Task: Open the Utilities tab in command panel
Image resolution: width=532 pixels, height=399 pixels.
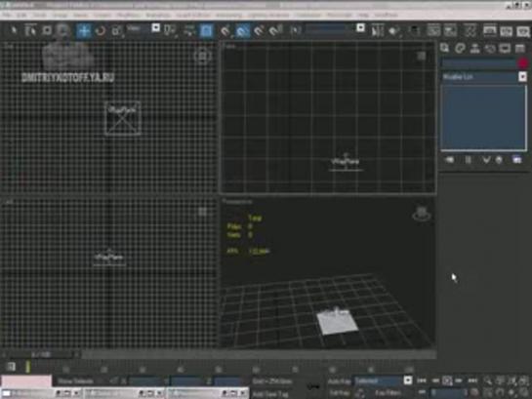Action: coord(520,48)
